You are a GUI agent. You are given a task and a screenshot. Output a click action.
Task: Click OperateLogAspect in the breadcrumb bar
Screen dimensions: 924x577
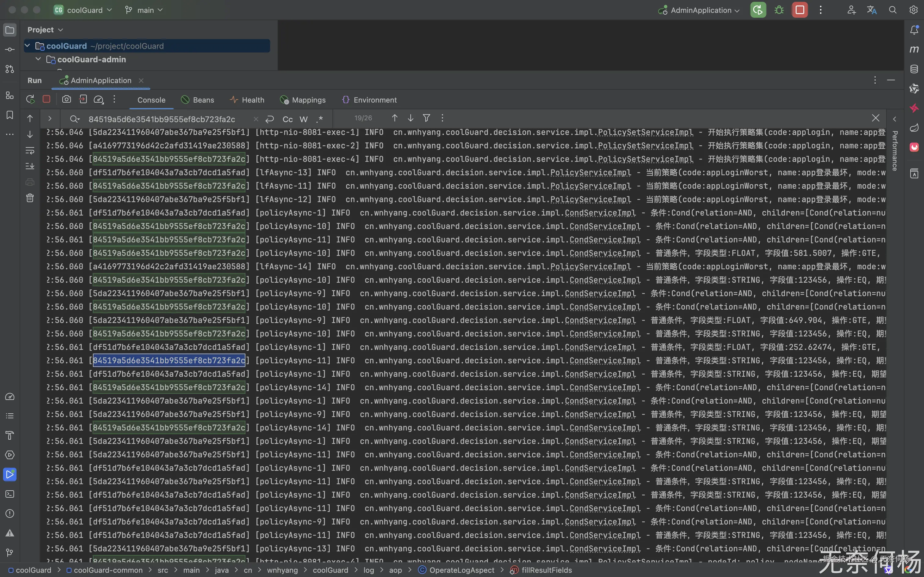coord(461,570)
